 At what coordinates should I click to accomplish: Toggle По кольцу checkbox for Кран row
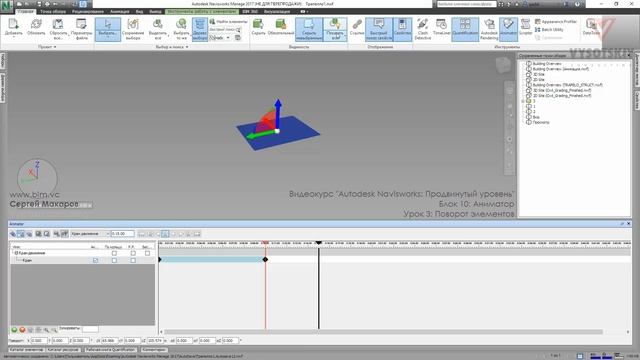(114, 260)
